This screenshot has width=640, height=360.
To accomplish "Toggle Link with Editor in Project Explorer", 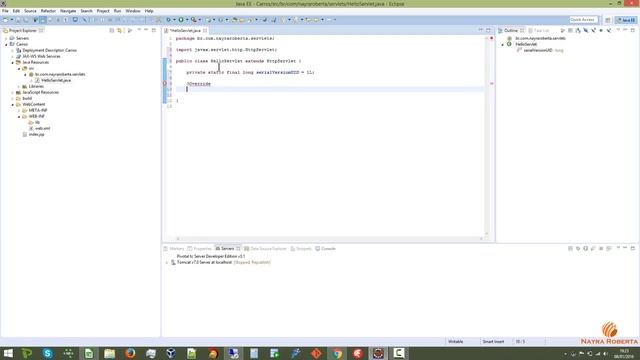I will pos(119,31).
